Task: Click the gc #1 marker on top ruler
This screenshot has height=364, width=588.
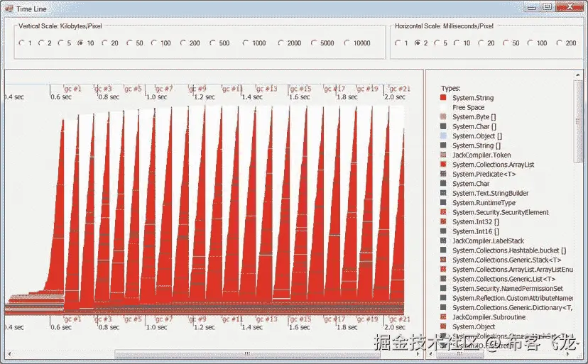Action: [x=72, y=89]
